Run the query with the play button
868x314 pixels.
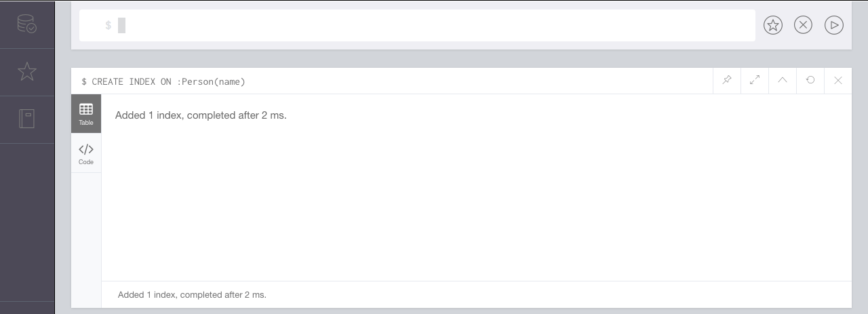point(833,26)
